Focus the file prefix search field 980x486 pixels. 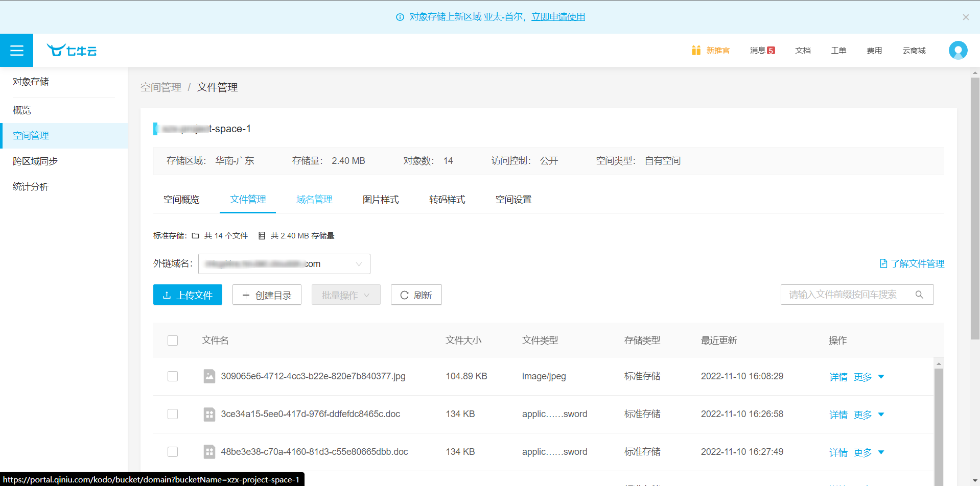click(x=857, y=295)
